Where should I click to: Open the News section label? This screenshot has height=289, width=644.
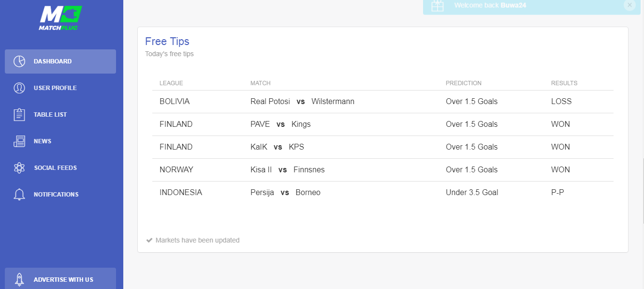click(43, 141)
